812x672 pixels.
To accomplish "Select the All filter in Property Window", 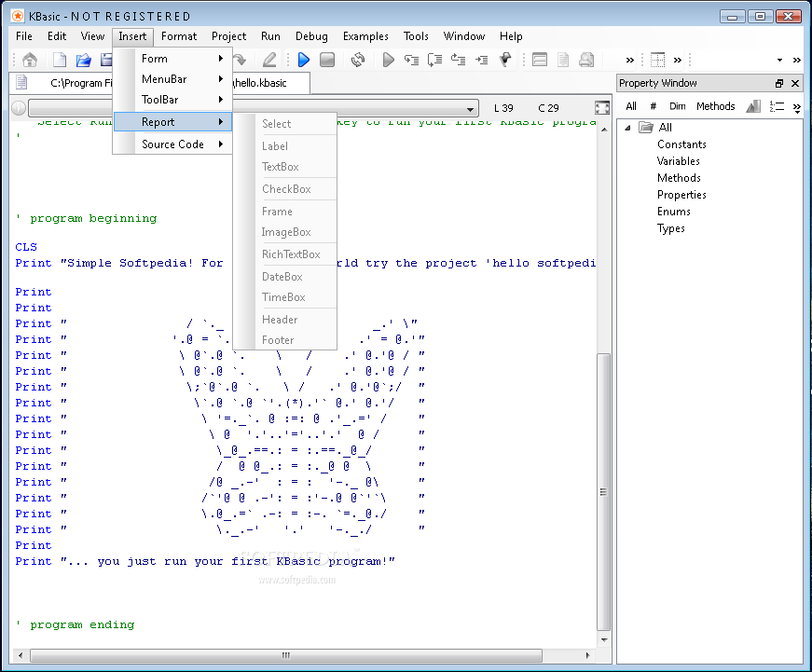I will (x=631, y=106).
